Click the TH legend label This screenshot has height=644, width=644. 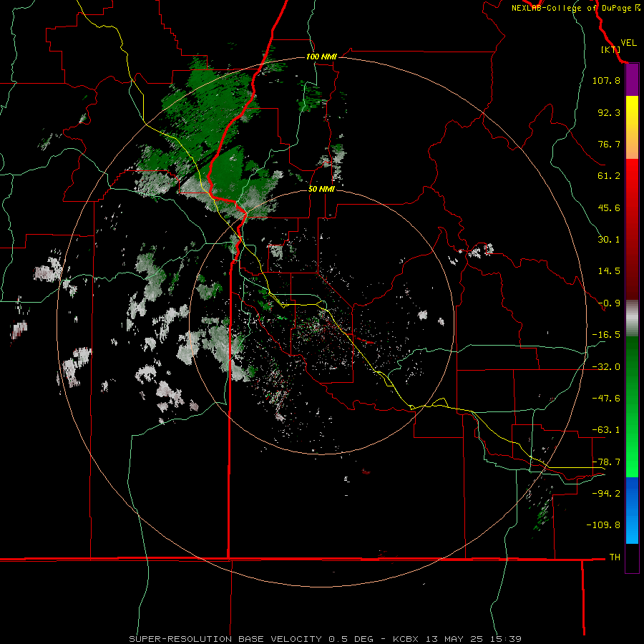(615, 557)
